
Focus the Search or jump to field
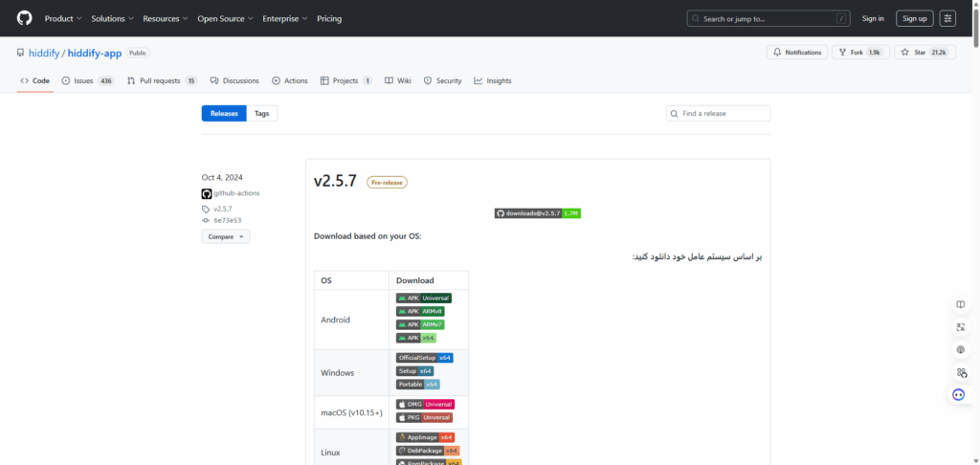coord(770,19)
